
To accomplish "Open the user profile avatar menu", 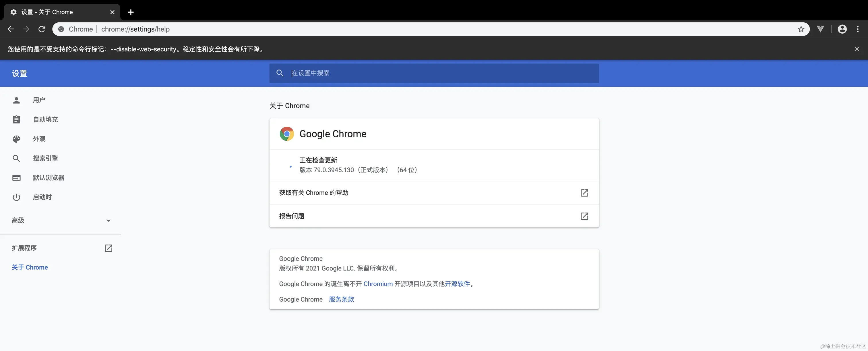I will pos(842,29).
